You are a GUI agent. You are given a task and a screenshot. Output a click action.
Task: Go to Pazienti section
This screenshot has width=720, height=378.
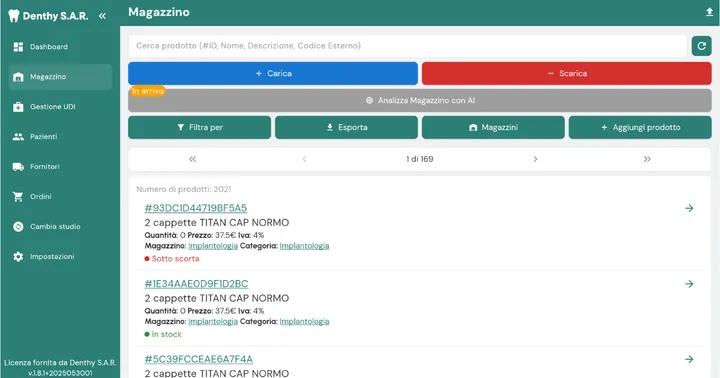coord(61,136)
